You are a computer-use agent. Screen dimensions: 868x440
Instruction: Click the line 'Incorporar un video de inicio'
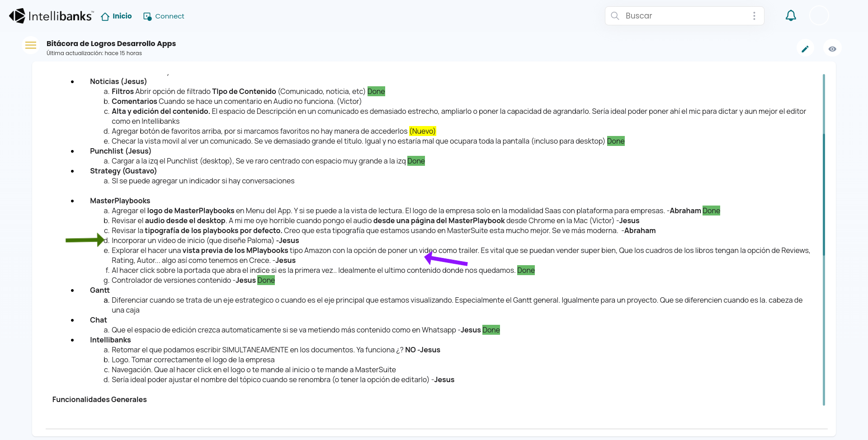[x=205, y=240]
